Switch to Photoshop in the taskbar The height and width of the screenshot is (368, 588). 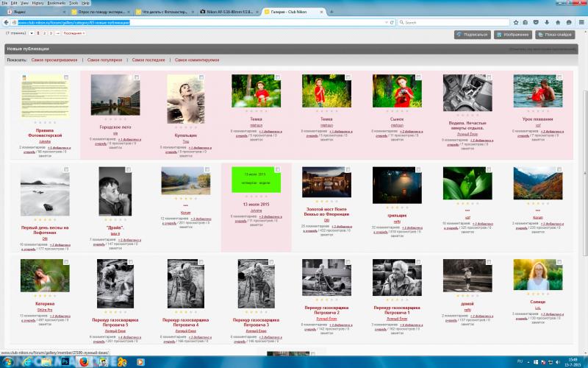(65, 362)
